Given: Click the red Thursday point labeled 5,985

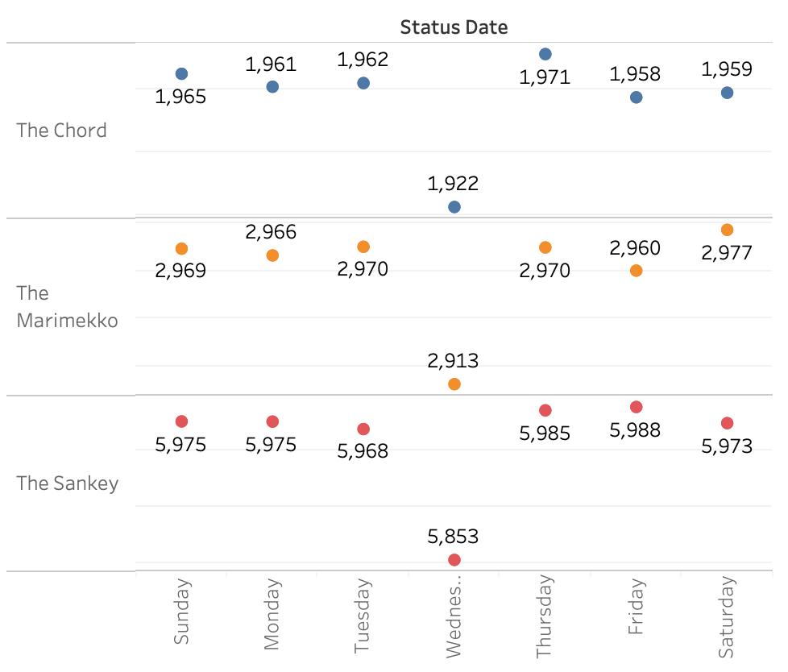Looking at the screenshot, I should 545,411.
